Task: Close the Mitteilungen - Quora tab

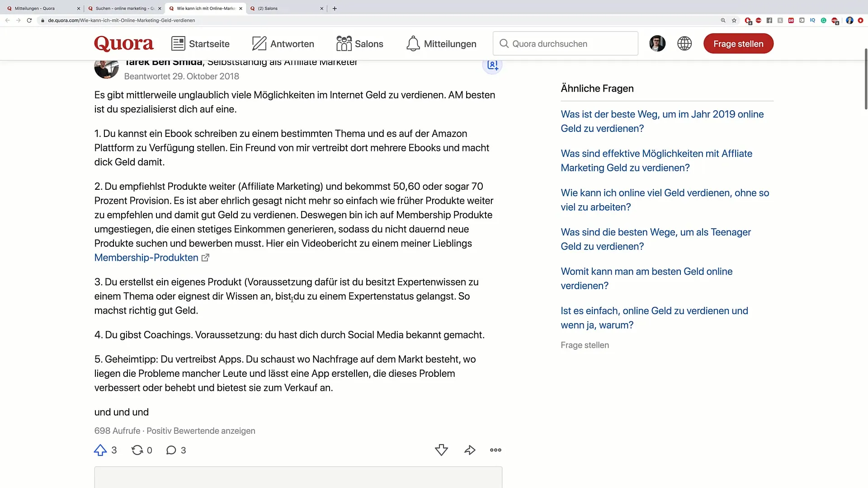Action: (x=79, y=8)
